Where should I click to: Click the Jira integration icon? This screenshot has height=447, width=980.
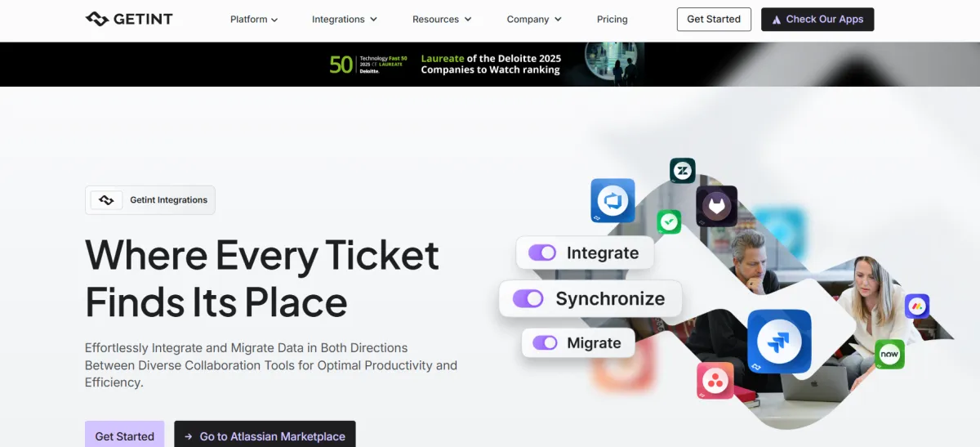click(778, 341)
